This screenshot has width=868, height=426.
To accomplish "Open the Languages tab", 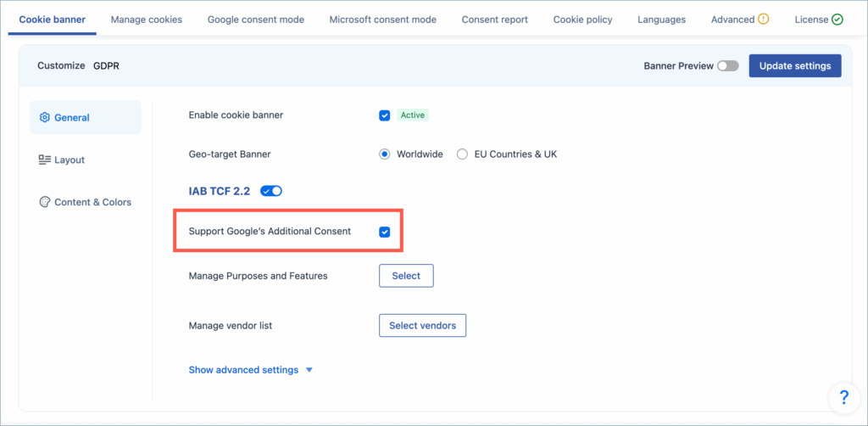I will point(661,20).
